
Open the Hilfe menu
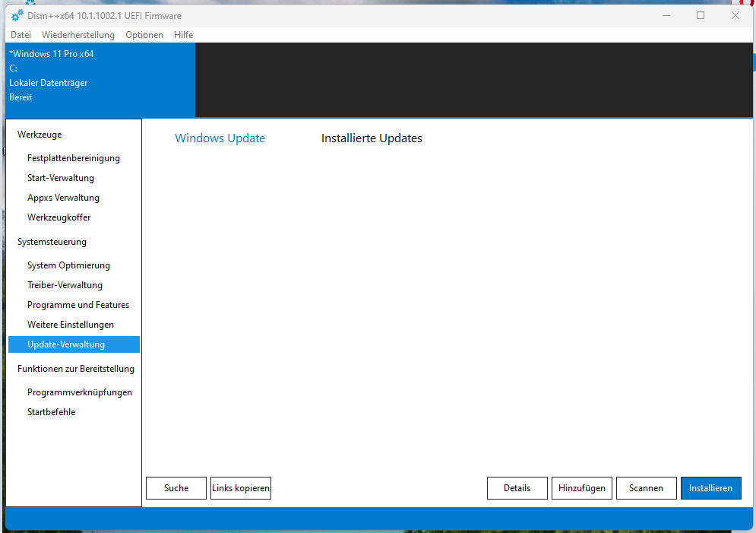(x=183, y=35)
